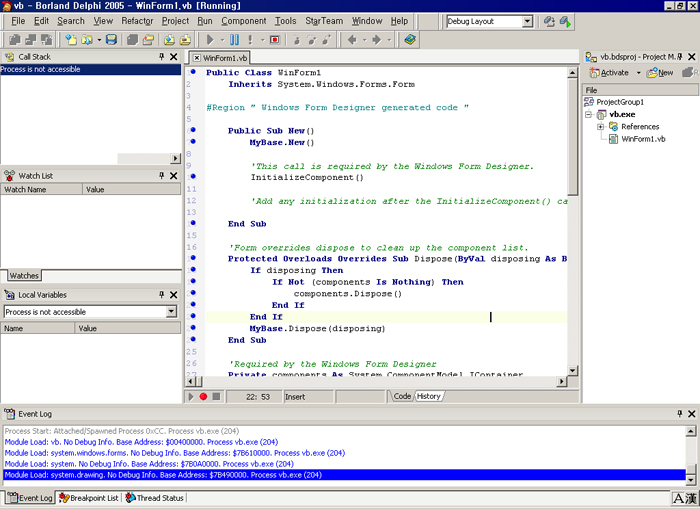This screenshot has height=509, width=700.
Task: Click the macro record red circle button
Action: (x=203, y=397)
